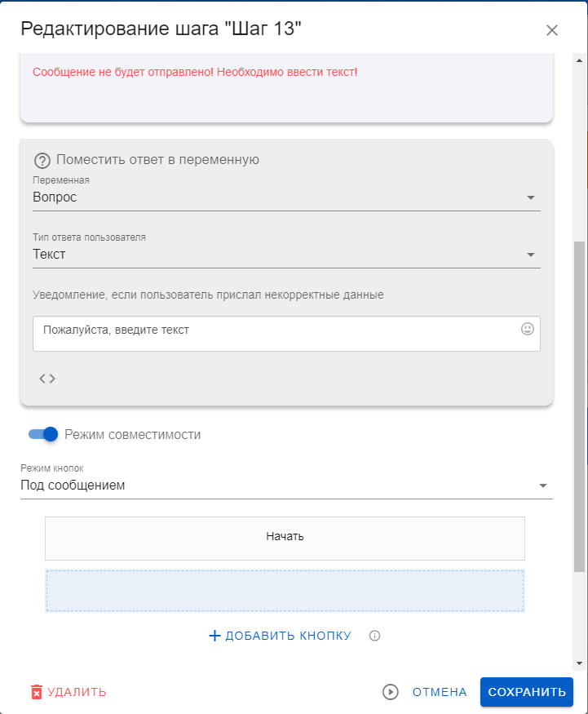
Task: Click the scrollbar up arrow
Action: coord(580,60)
